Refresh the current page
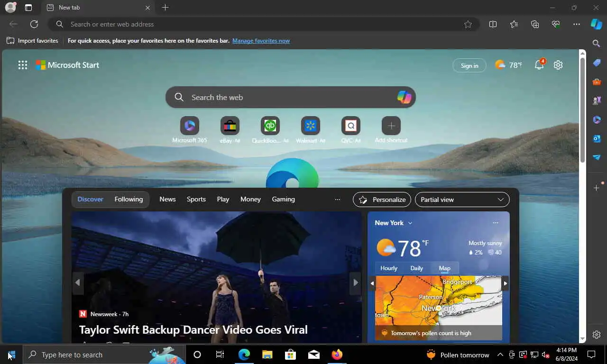The width and height of the screenshot is (607, 364). click(x=34, y=24)
